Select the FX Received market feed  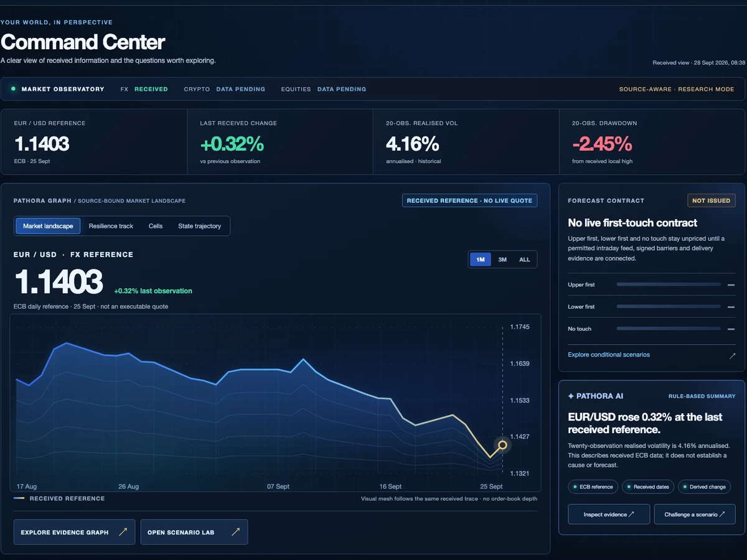click(x=144, y=89)
